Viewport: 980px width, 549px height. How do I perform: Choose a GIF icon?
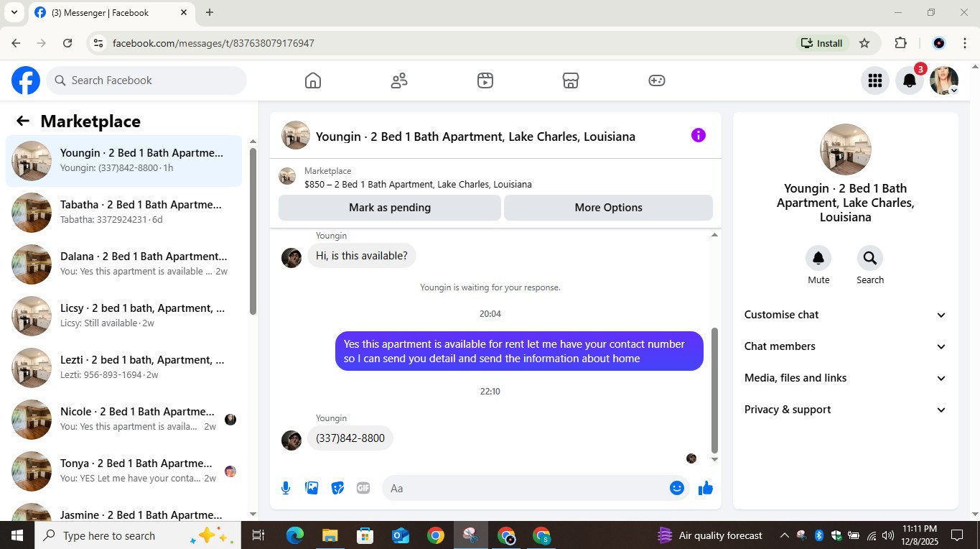[x=363, y=488]
